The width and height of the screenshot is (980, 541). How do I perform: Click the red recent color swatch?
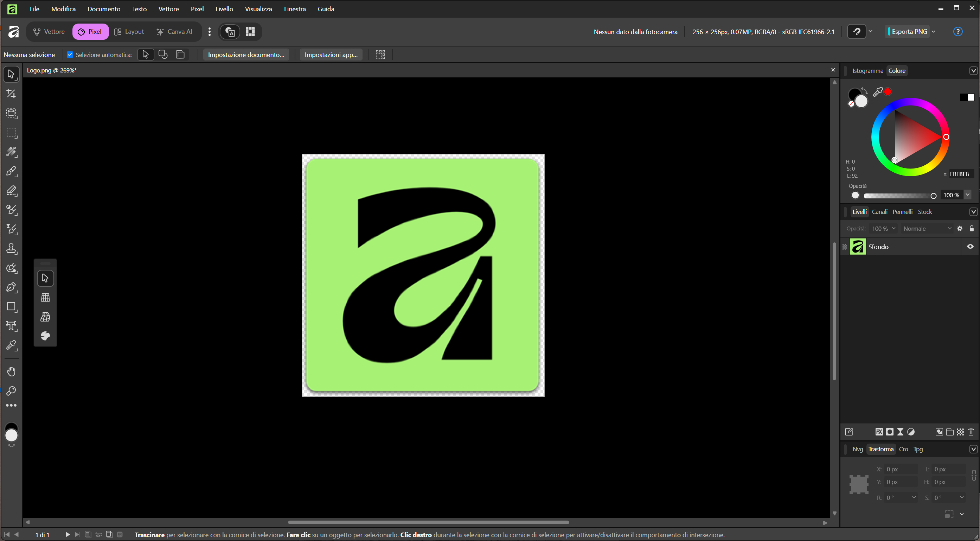click(888, 92)
